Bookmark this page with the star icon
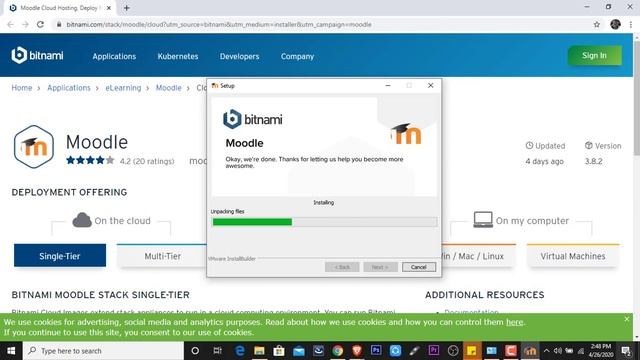640x360 pixels. (x=596, y=24)
